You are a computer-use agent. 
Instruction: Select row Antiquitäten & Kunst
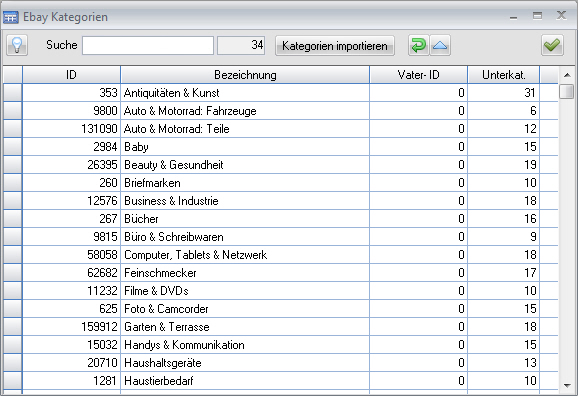(281, 93)
